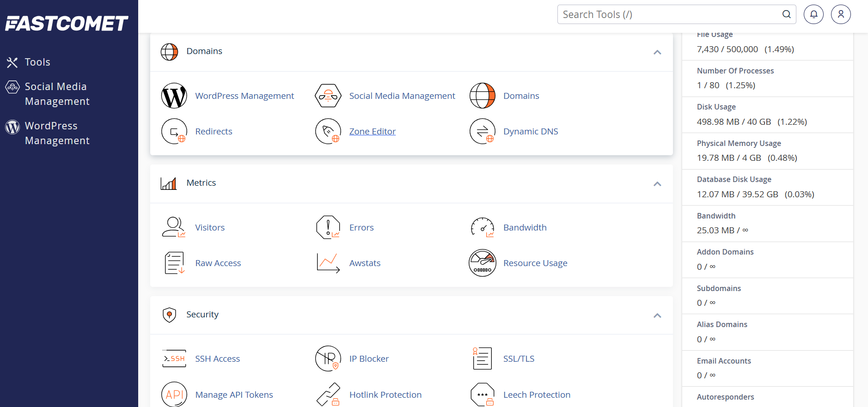This screenshot has height=407, width=868.
Task: Open the Resource Usage link
Action: coord(535,263)
